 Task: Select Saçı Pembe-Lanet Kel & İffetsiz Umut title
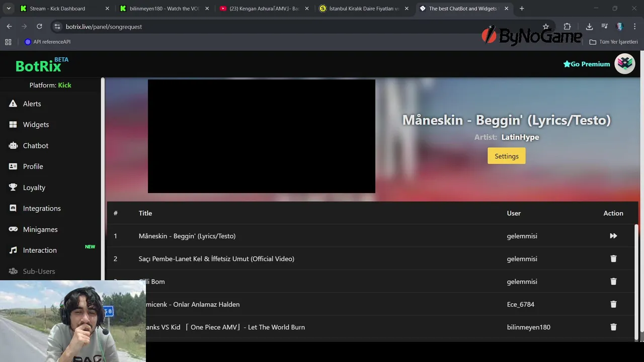[x=216, y=258]
